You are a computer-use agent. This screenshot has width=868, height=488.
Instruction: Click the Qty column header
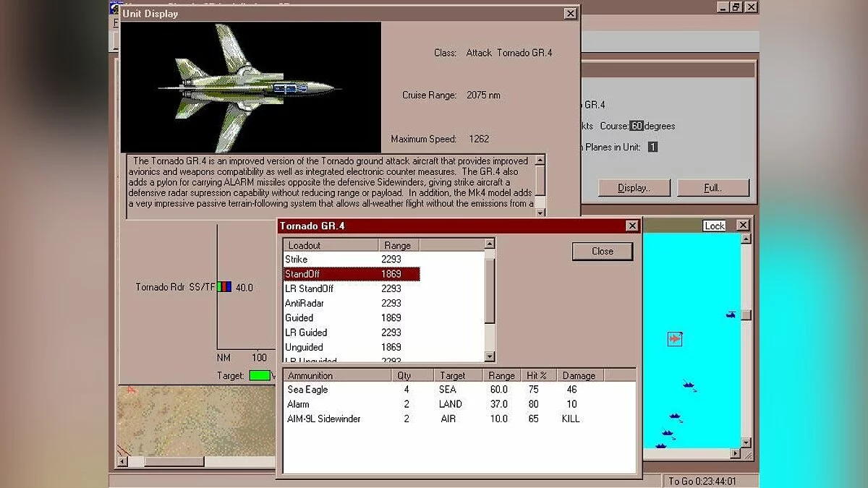413,375
